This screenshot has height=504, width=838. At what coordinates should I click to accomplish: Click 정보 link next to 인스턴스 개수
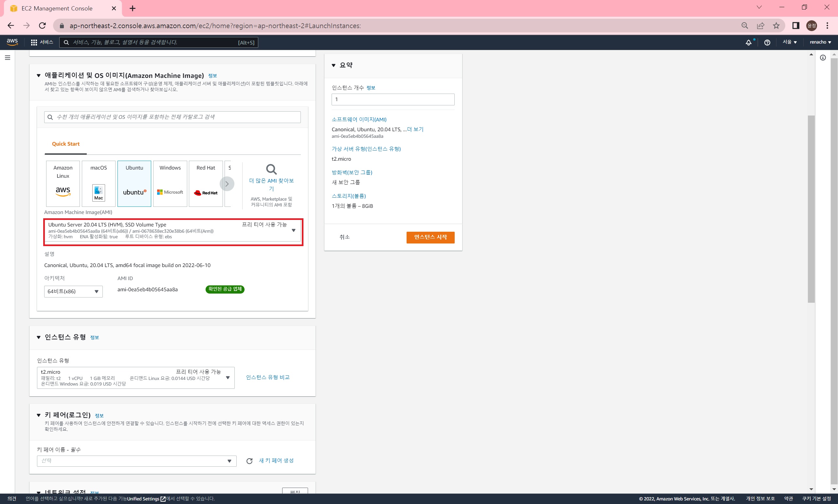pos(371,88)
